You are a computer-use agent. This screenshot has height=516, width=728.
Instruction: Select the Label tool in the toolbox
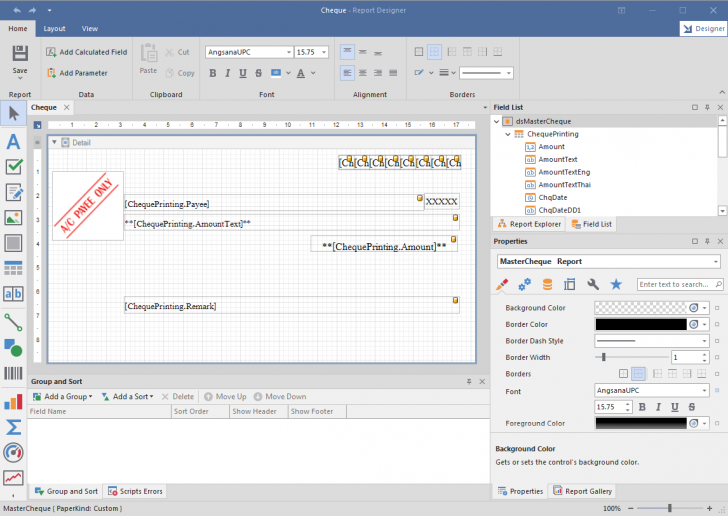pyautogui.click(x=13, y=141)
